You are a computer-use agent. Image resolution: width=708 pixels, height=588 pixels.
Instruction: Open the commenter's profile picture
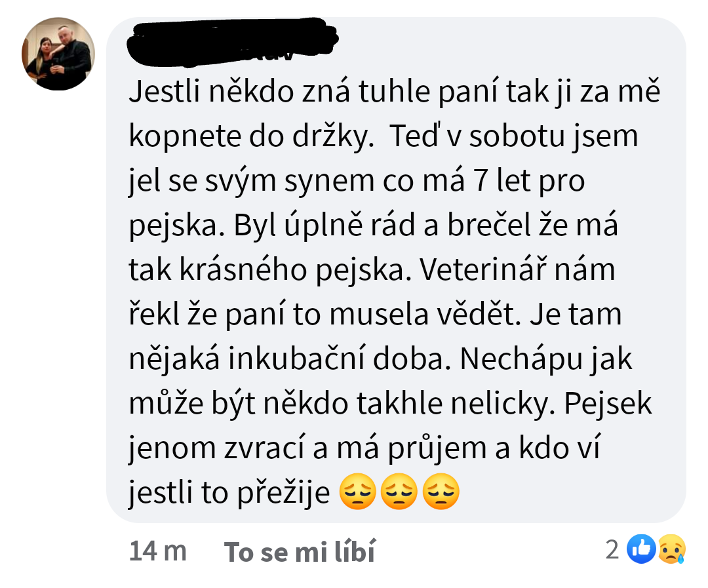(58, 54)
